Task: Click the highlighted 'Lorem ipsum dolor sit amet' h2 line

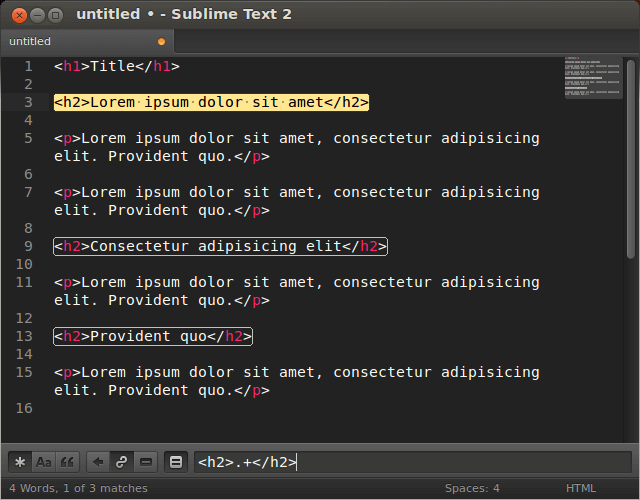Action: tap(211, 102)
